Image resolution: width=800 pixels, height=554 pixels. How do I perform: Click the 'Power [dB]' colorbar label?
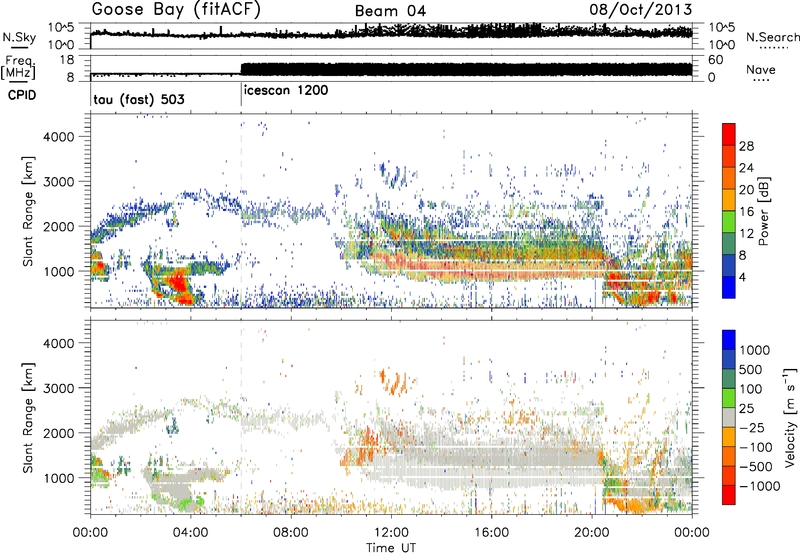coord(763,211)
